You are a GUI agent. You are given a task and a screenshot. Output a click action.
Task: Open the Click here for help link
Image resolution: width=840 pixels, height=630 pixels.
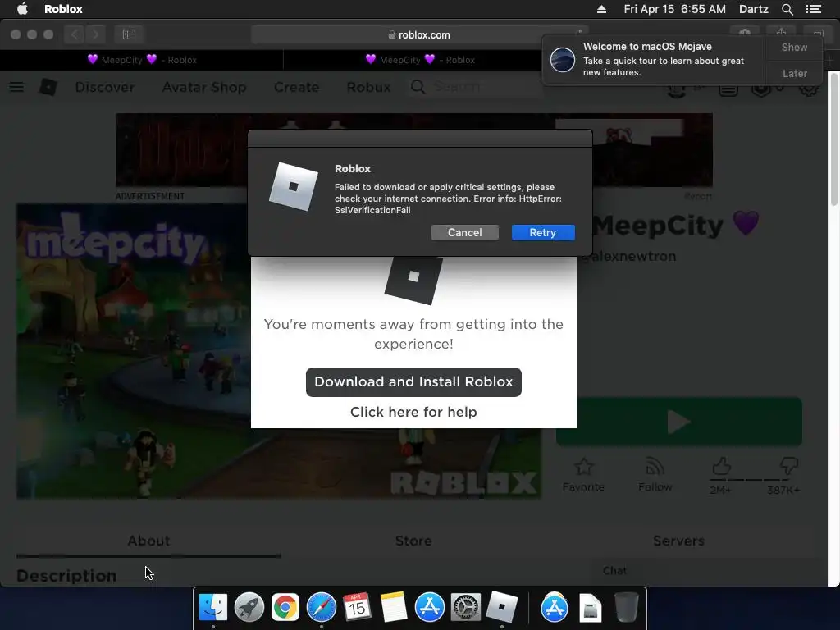[413, 412]
